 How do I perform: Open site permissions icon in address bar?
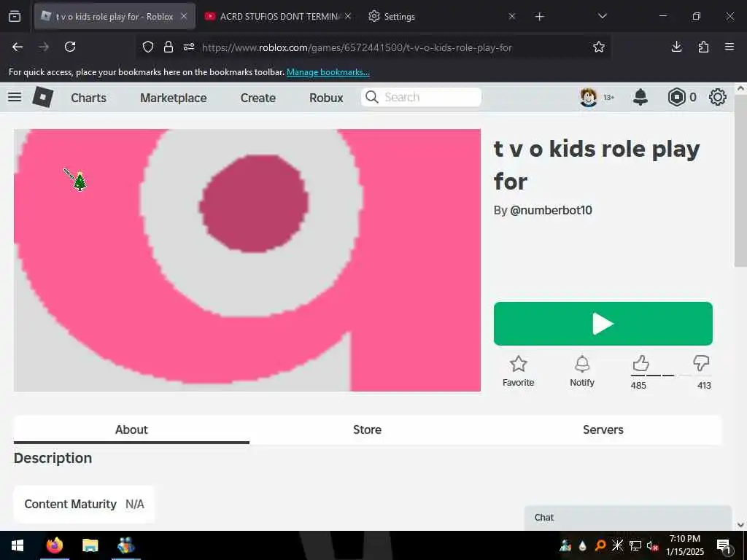[189, 47]
